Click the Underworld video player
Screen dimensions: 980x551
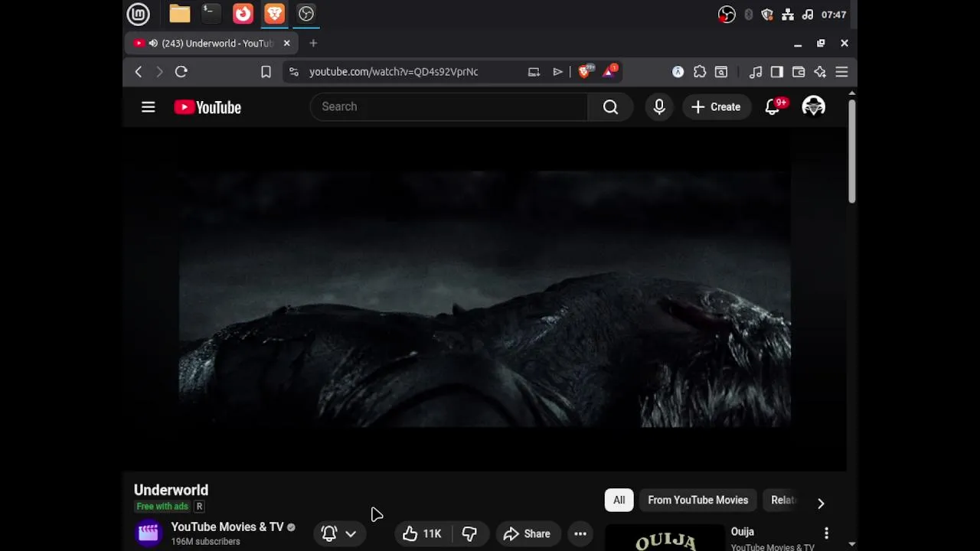(484, 298)
